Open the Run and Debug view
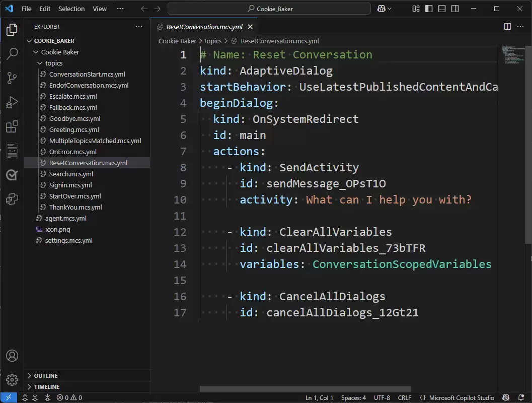This screenshot has width=532, height=403. coord(13,102)
